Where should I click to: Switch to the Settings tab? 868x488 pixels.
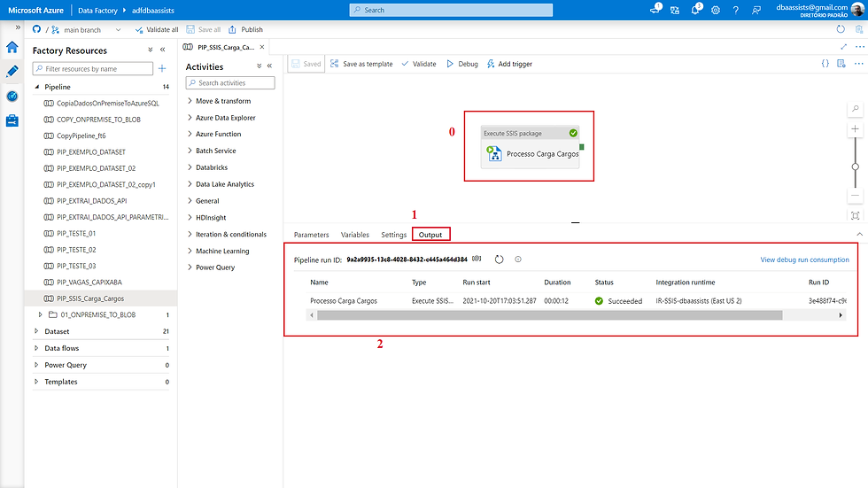pos(393,235)
